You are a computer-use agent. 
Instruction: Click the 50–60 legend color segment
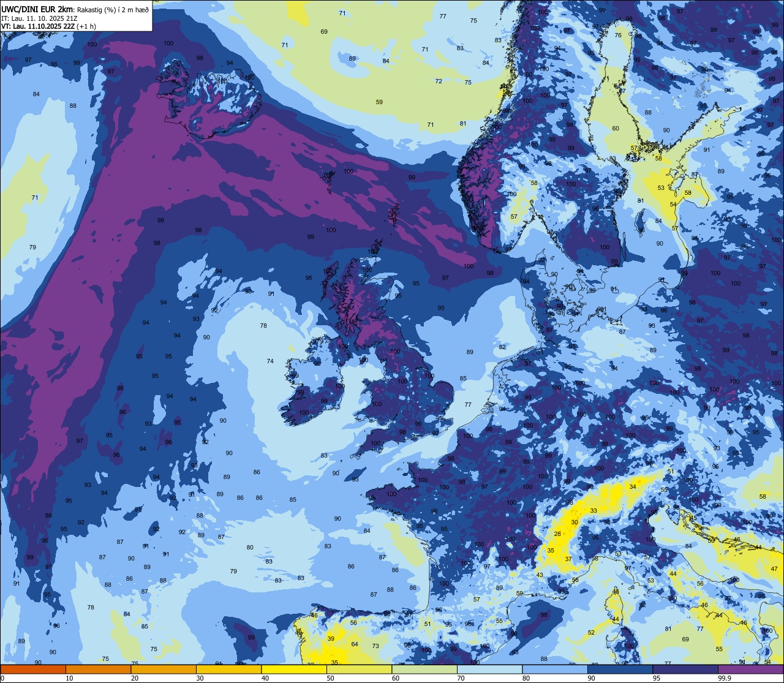(359, 669)
